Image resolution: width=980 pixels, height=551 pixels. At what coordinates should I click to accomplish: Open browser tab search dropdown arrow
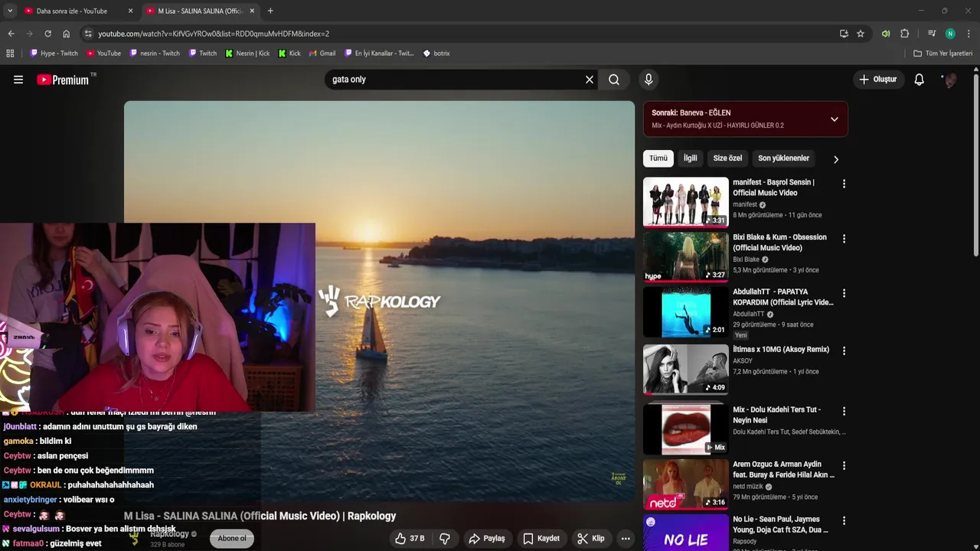point(9,11)
